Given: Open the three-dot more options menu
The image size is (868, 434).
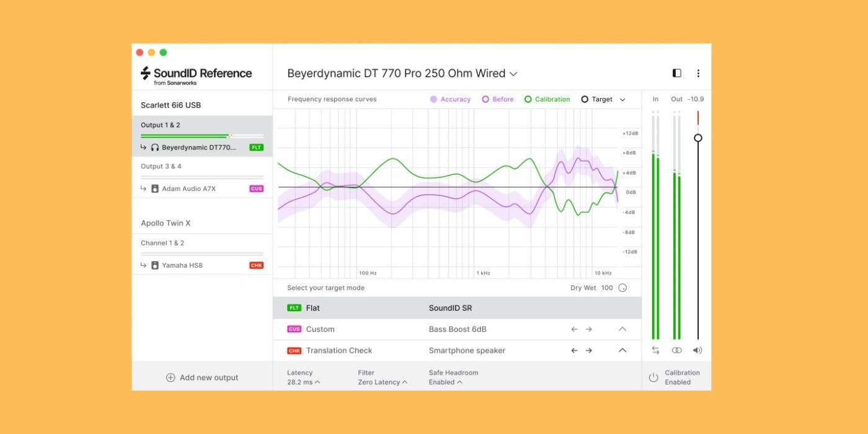Looking at the screenshot, I should tap(698, 73).
